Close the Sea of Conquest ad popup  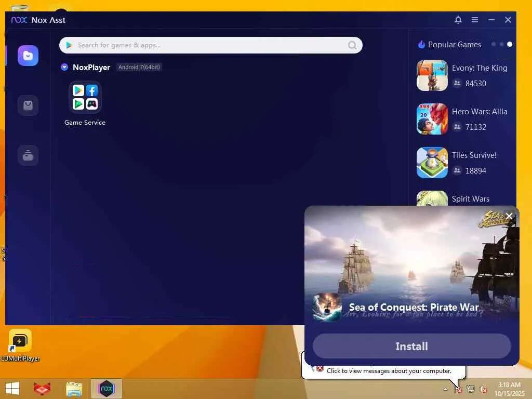509,216
